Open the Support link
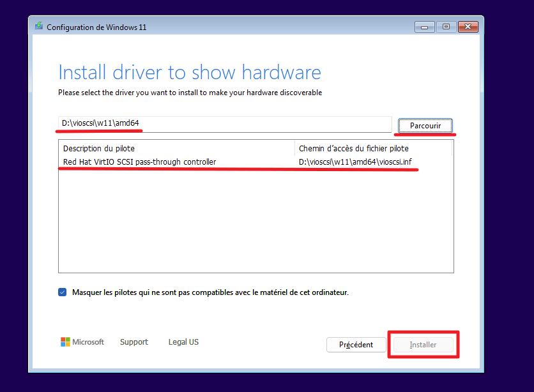The image size is (534, 392). tap(134, 342)
